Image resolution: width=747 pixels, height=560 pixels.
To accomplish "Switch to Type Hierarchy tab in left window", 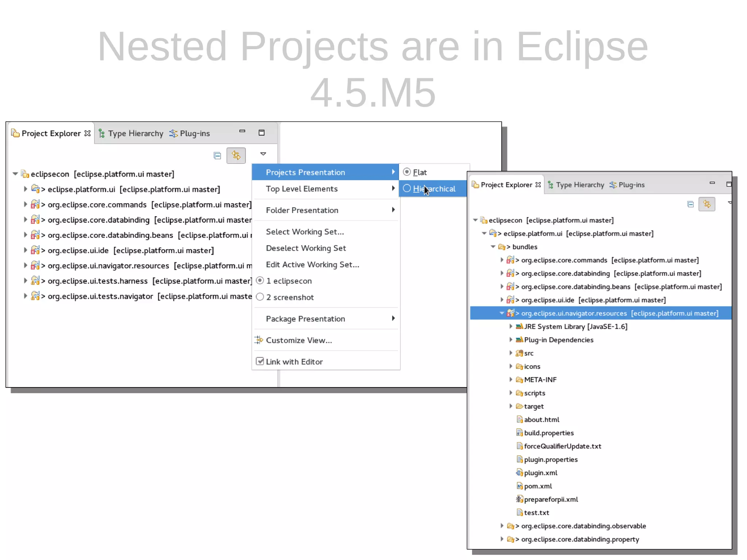I will [131, 134].
